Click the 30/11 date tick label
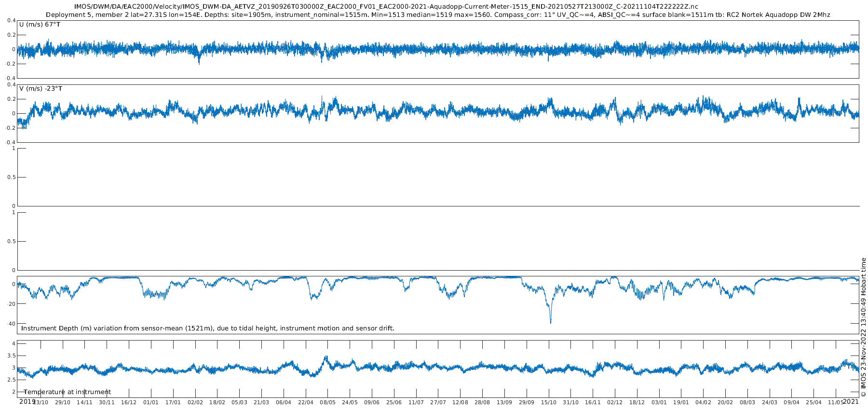868x410 pixels. click(107, 402)
